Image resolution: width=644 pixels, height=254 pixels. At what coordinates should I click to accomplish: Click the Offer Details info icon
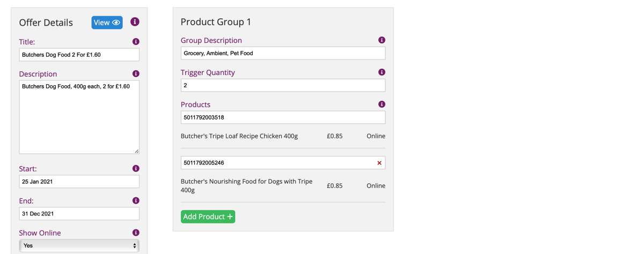pos(135,22)
